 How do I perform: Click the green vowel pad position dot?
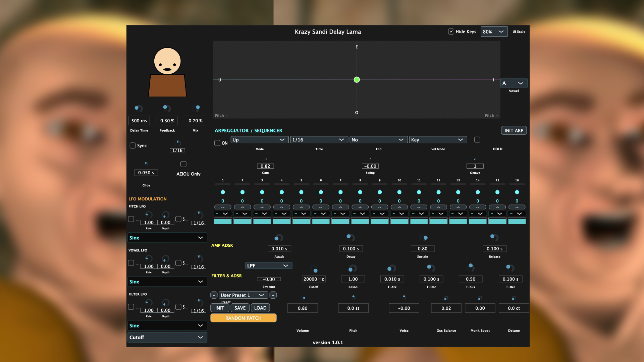coord(357,80)
